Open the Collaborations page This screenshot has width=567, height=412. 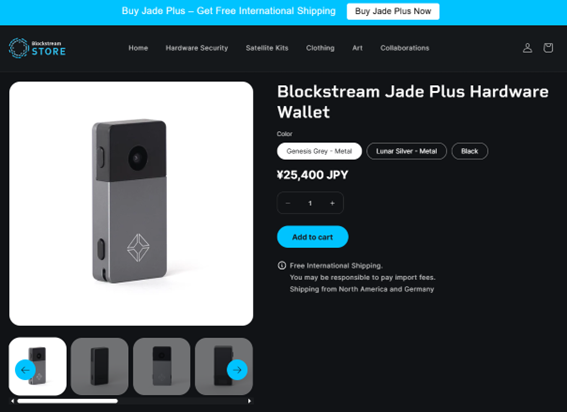[405, 48]
